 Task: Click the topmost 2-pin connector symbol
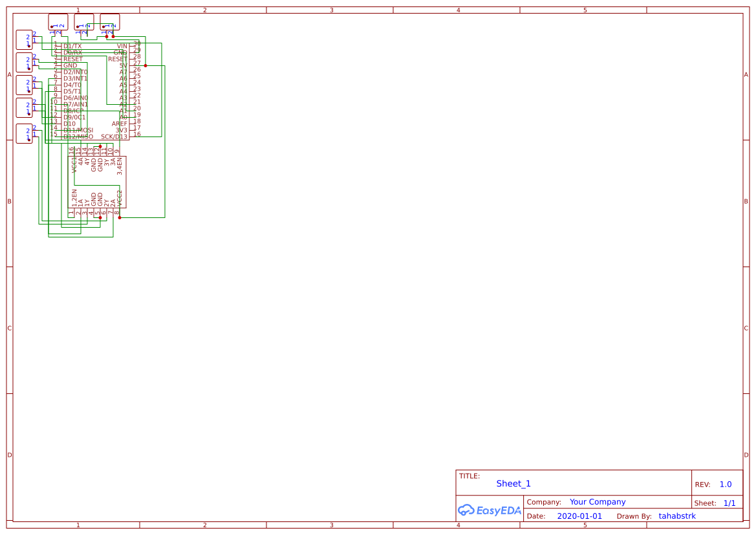coord(57,21)
